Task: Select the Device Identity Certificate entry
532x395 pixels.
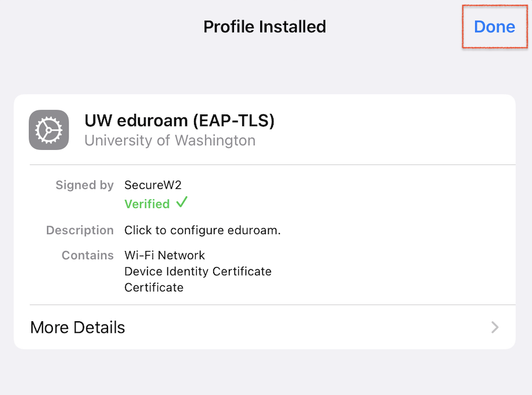Action: point(198,271)
